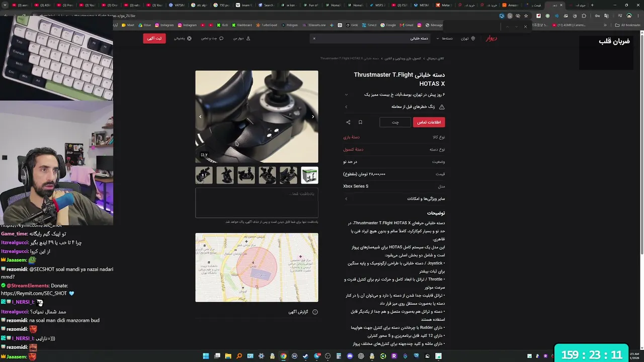Open the browser extensions puzzle icon
644x362 pixels.
[584, 16]
